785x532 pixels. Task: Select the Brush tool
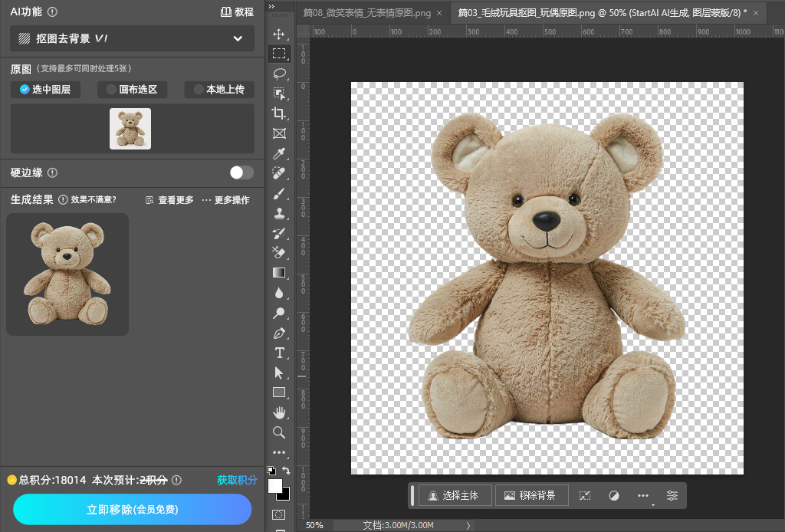[x=279, y=194]
